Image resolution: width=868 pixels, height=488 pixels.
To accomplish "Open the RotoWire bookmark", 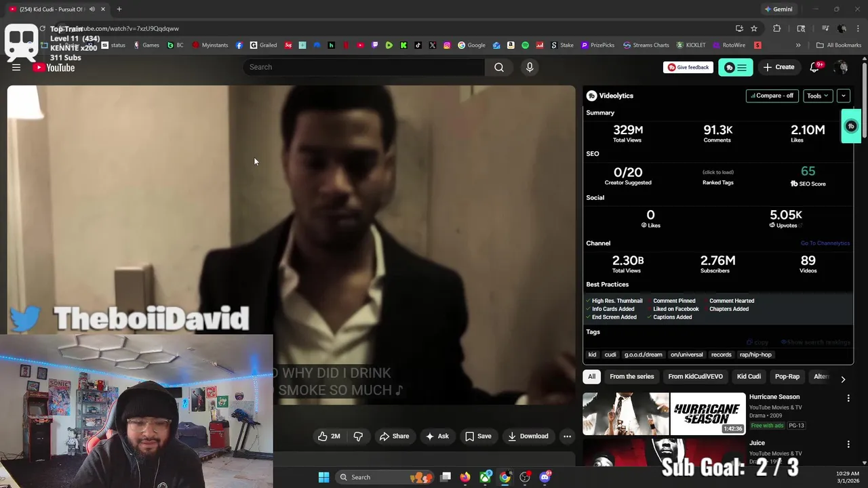I will [x=728, y=45].
